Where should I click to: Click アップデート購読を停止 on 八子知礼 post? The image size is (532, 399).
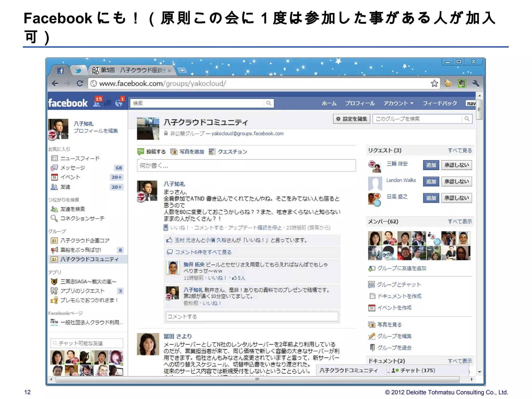(x=255, y=228)
